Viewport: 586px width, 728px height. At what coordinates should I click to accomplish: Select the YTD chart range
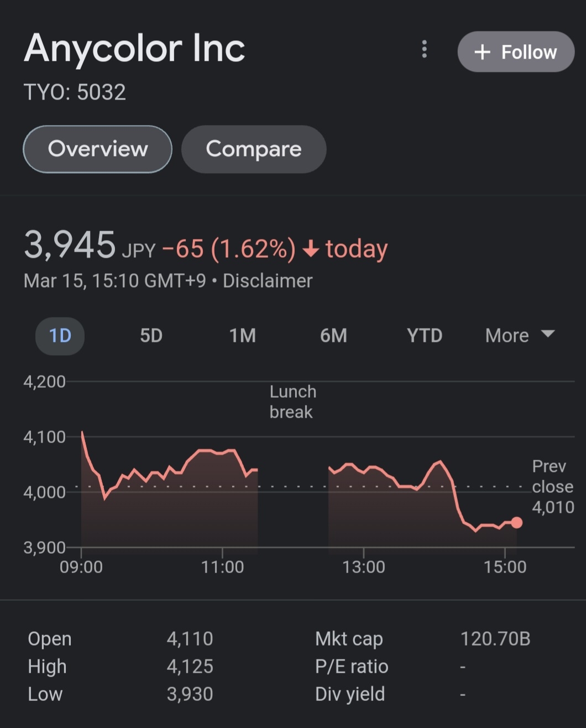[x=425, y=336]
